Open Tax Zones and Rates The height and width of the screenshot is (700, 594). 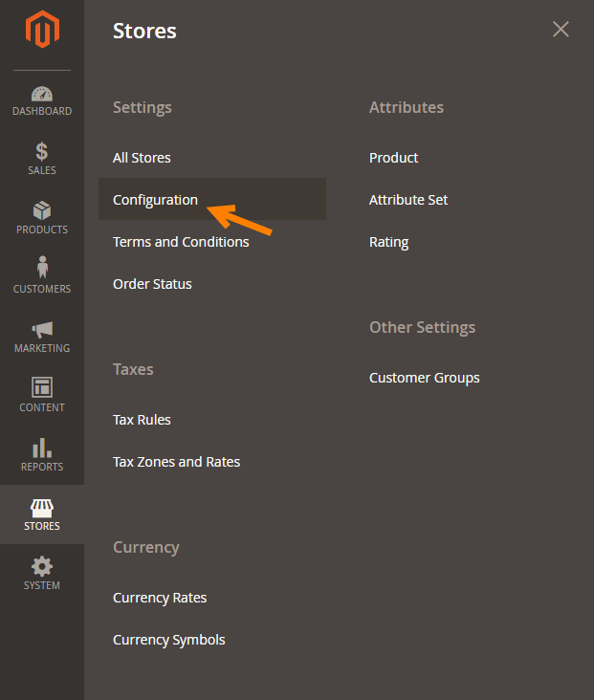click(x=176, y=462)
